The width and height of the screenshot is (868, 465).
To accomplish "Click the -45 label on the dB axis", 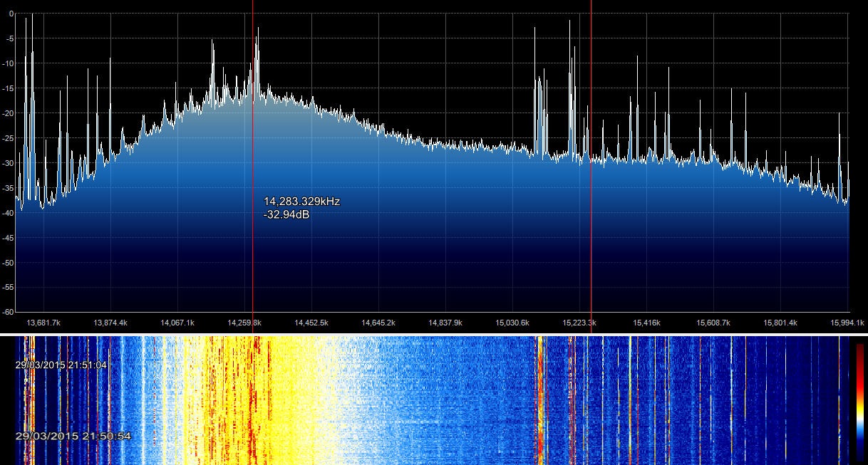I will point(8,238).
